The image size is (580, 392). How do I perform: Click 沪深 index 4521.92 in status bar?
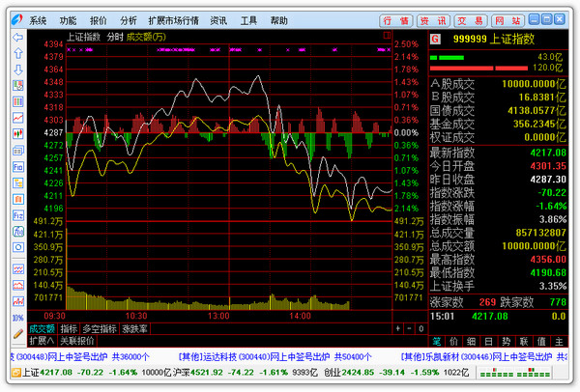(207, 372)
